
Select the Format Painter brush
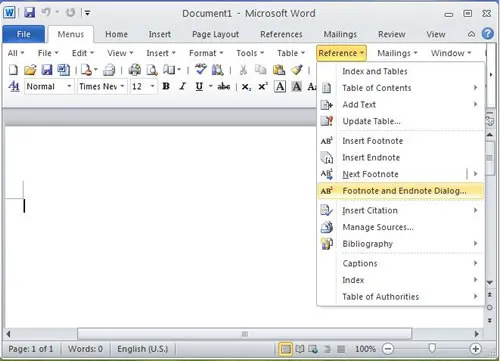coord(296,70)
